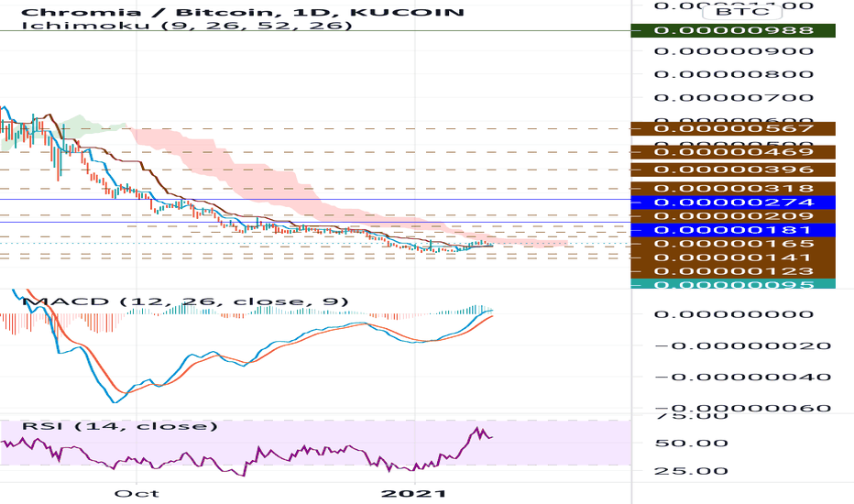Click the 0.00000318 price level label
Image resolution: width=854 pixels, height=504 pixels.
coord(733,189)
